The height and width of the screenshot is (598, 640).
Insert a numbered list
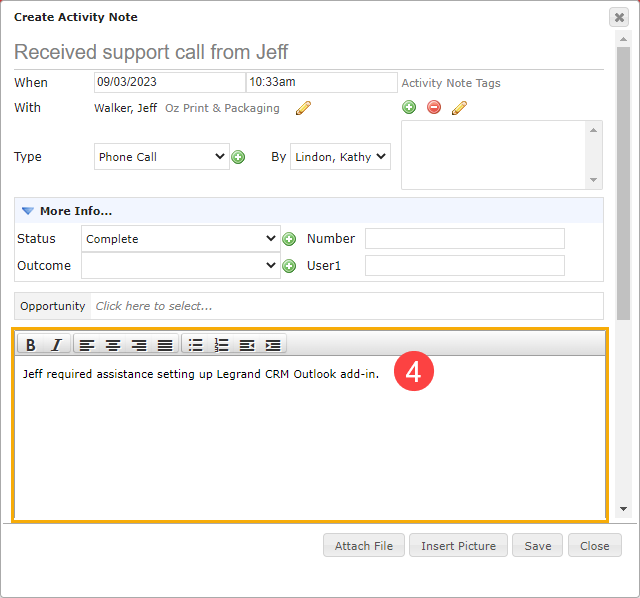click(x=222, y=345)
